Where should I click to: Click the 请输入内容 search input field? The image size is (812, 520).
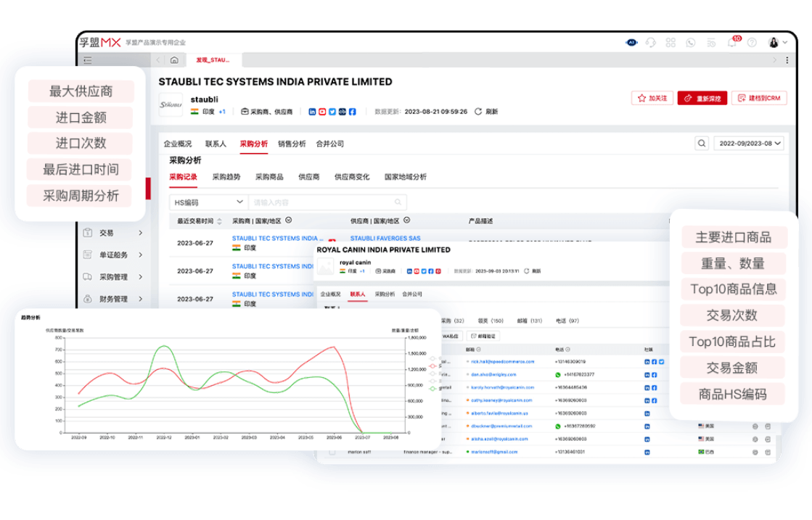pyautogui.click(x=323, y=202)
